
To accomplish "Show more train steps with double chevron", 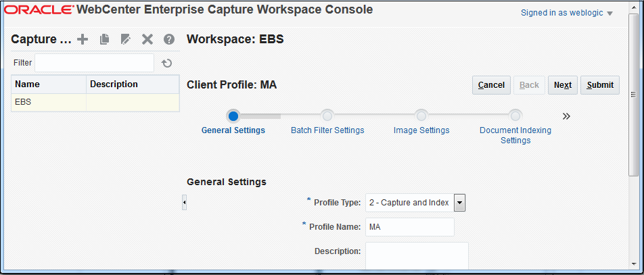I will point(566,116).
